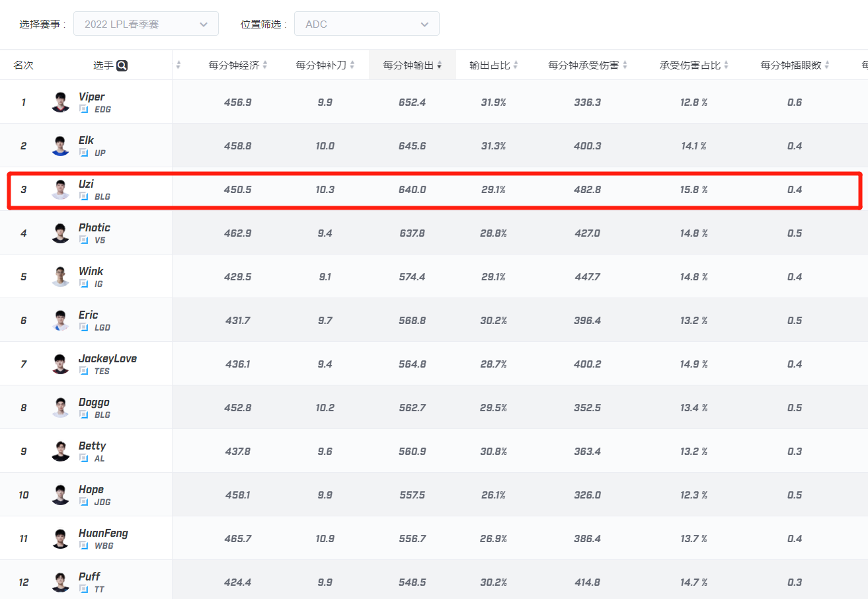
Task: Open player Photic's profile name
Action: pos(95,227)
